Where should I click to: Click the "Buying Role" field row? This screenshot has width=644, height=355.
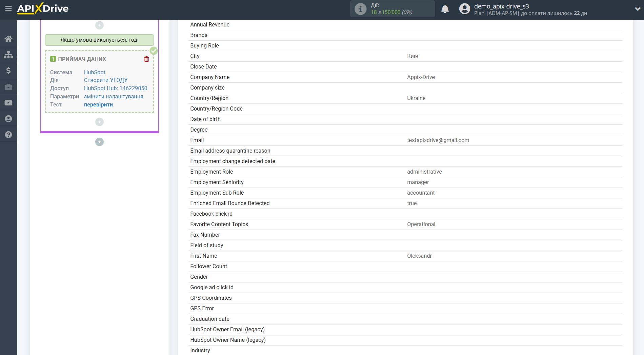point(405,45)
